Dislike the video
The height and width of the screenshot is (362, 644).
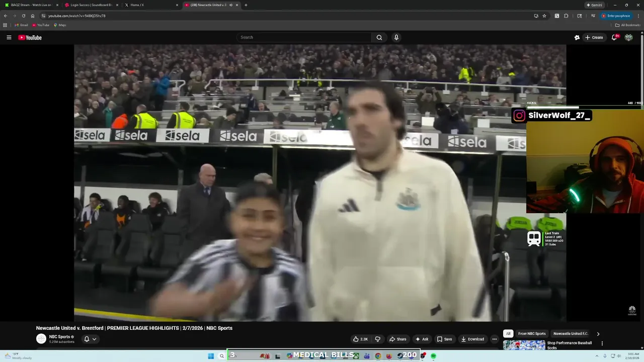pyautogui.click(x=378, y=339)
